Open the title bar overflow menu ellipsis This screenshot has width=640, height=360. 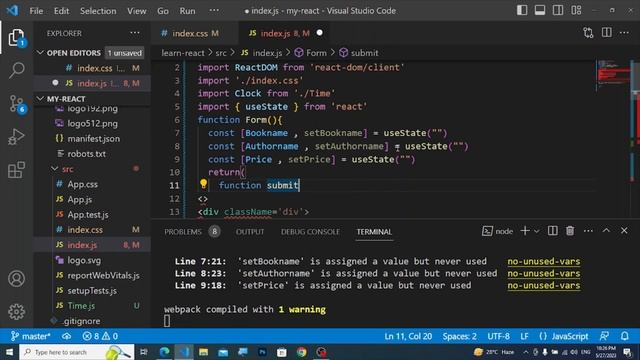[x=214, y=11]
